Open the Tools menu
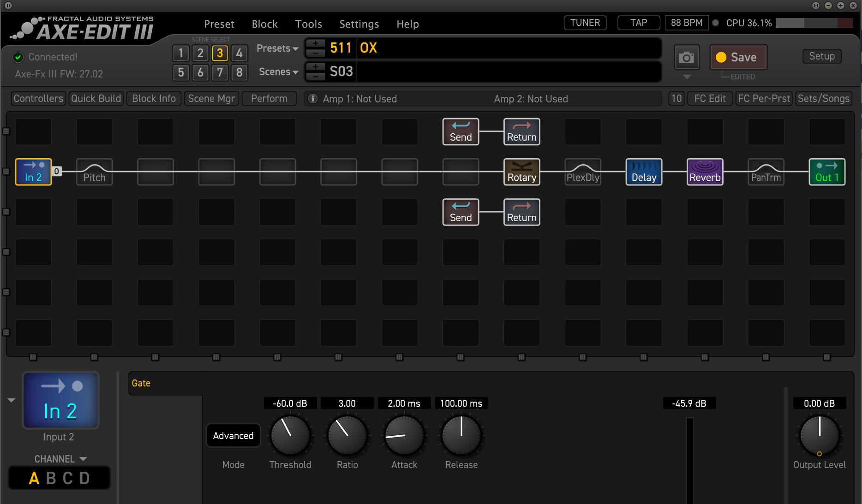 (308, 24)
